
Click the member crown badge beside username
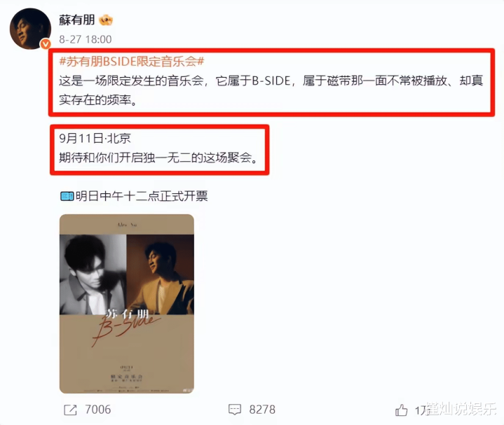106,20
